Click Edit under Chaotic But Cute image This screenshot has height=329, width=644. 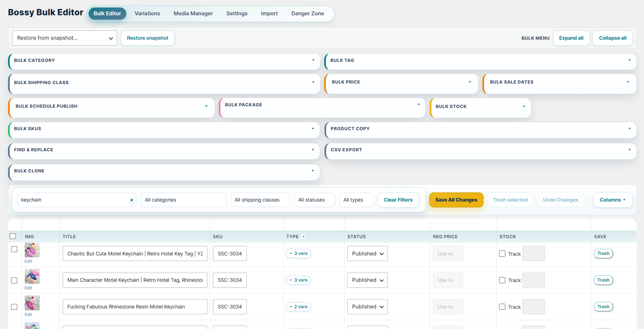coord(28,261)
